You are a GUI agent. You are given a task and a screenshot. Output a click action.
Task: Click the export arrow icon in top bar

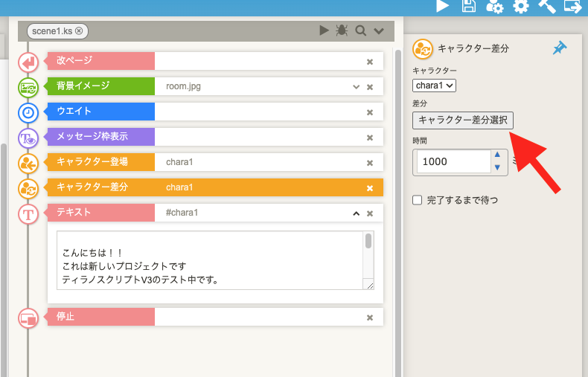pyautogui.click(x=572, y=7)
